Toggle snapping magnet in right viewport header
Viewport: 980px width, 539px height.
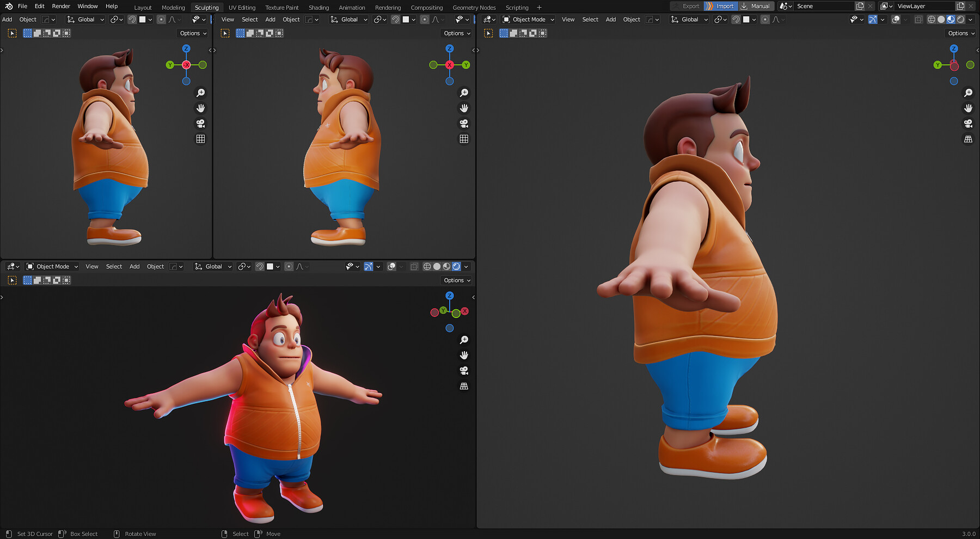click(x=736, y=20)
